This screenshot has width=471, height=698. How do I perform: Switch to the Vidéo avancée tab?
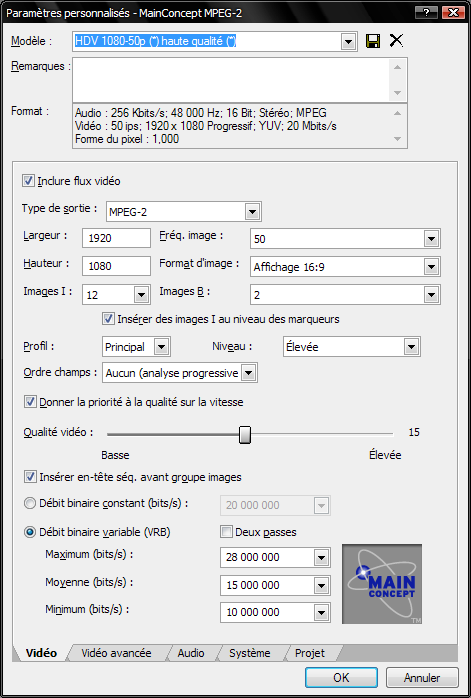[x=116, y=653]
